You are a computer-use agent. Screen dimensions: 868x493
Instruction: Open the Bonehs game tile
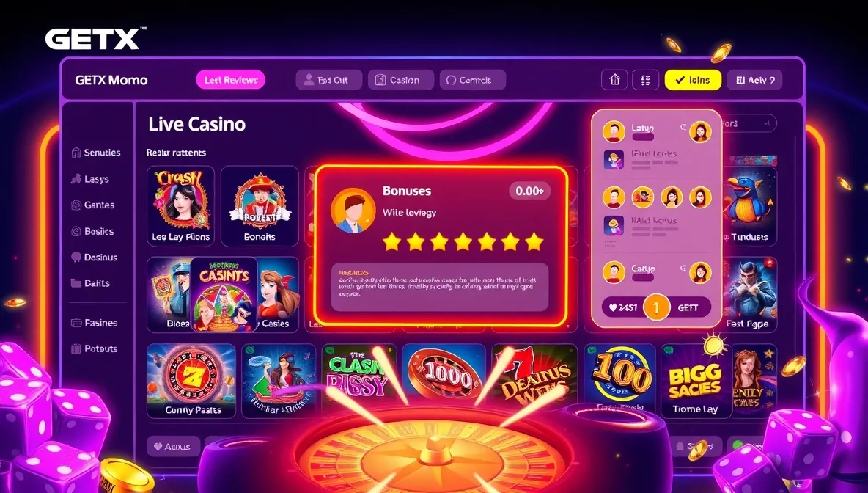click(x=260, y=206)
